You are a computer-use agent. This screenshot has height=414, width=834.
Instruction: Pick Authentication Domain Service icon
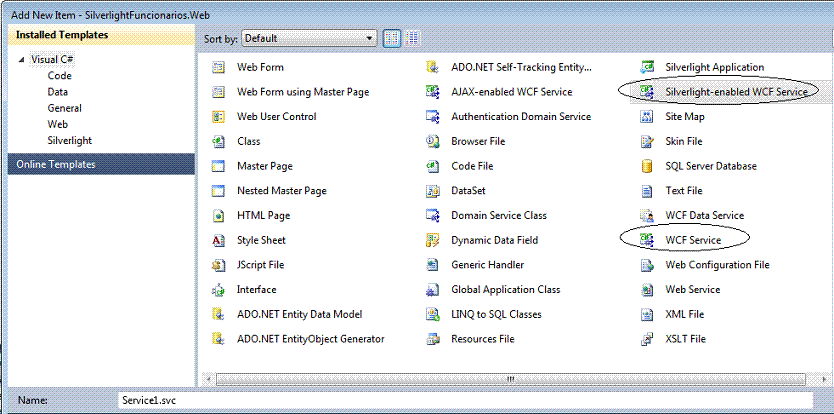[x=432, y=117]
